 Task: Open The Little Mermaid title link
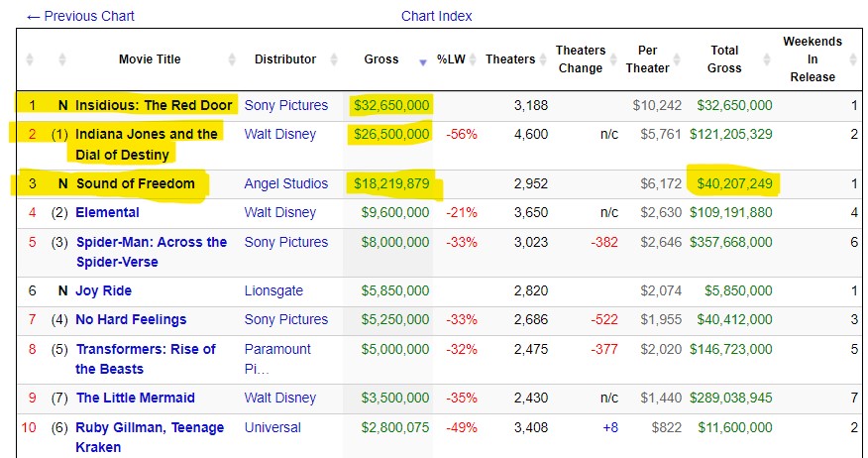[x=135, y=398]
